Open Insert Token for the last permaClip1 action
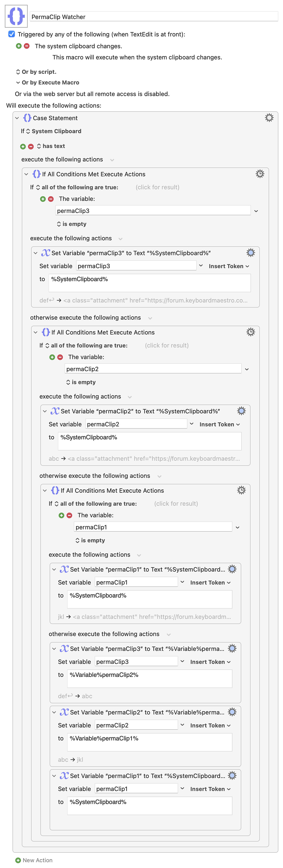The height and width of the screenshot is (868, 283). click(x=210, y=789)
